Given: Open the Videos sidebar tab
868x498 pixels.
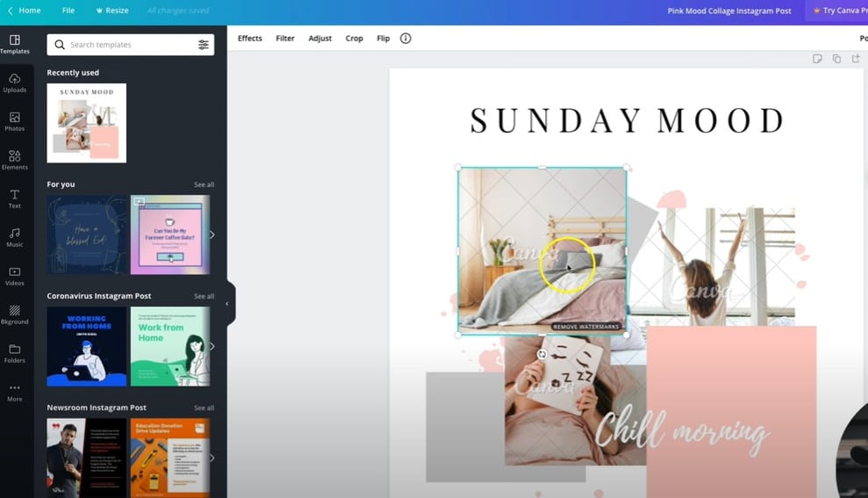Looking at the screenshot, I should [15, 277].
